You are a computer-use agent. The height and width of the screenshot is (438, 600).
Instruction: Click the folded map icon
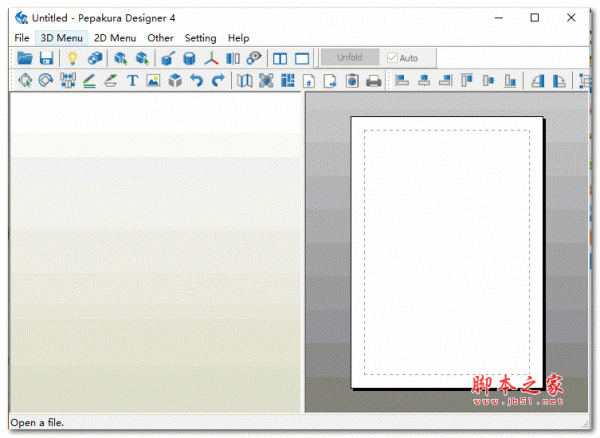tap(244, 80)
